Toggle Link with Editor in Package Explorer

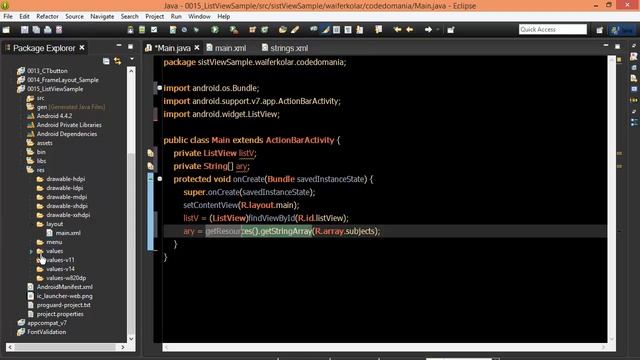click(x=118, y=61)
